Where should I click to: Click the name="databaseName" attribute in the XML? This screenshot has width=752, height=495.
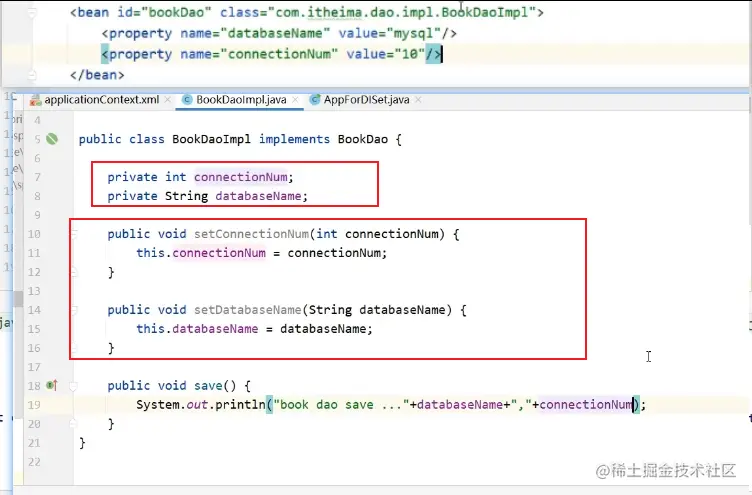click(x=255, y=33)
